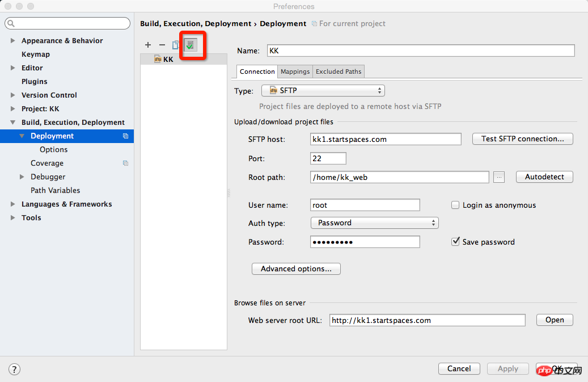Screen dimensions: 588x382
Task: Focus the settings search field
Action: pyautogui.click(x=67, y=23)
